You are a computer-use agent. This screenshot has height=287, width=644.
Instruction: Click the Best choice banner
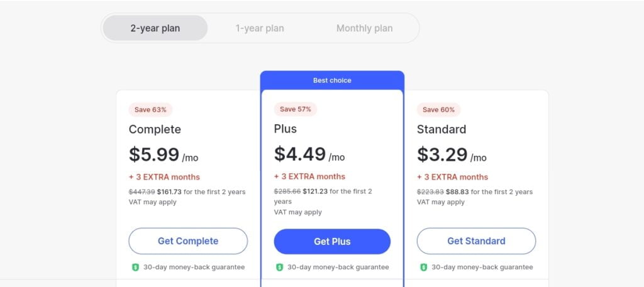[332, 80]
